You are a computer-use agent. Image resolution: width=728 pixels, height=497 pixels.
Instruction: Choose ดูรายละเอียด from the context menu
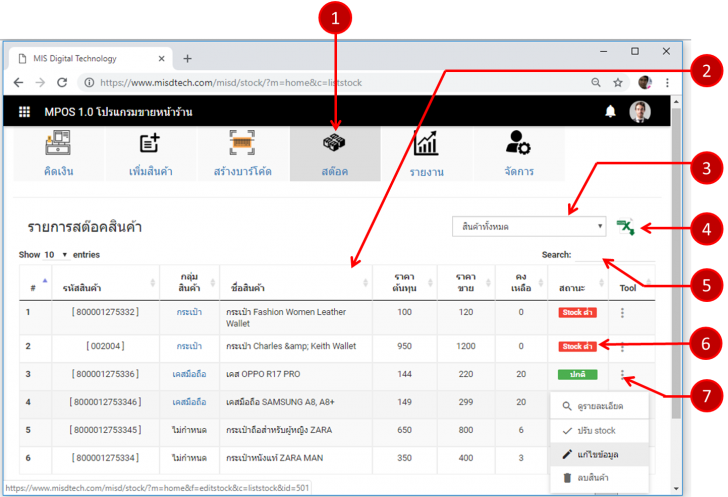click(x=599, y=406)
